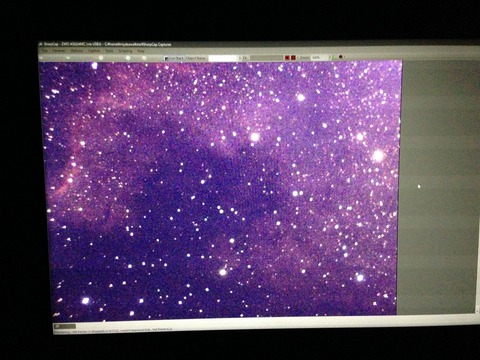Open the Cameras menu
Screen dimensions: 480x360
(x=59, y=51)
